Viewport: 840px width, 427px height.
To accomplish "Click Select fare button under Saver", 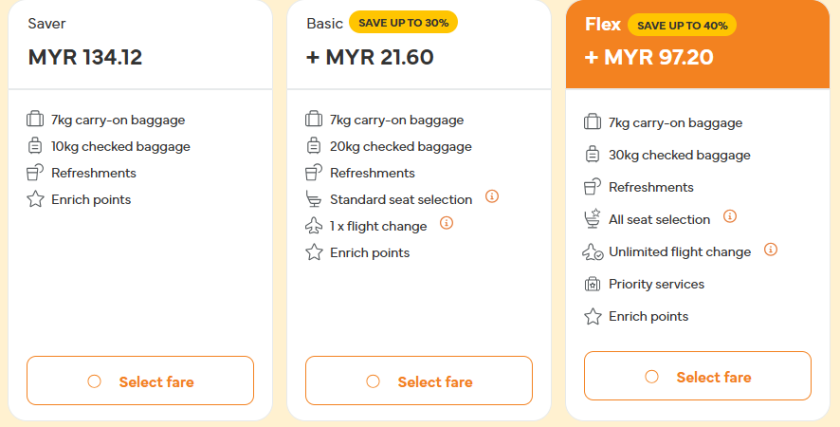I will 140,381.
